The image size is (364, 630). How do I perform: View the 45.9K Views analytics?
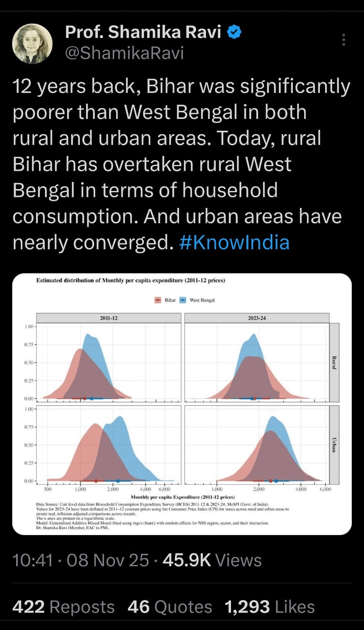(212, 560)
